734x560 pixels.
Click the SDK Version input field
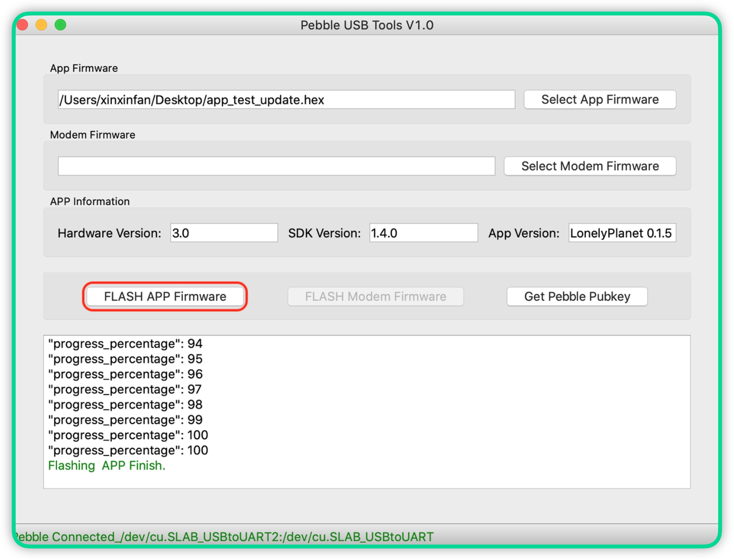[x=423, y=233]
